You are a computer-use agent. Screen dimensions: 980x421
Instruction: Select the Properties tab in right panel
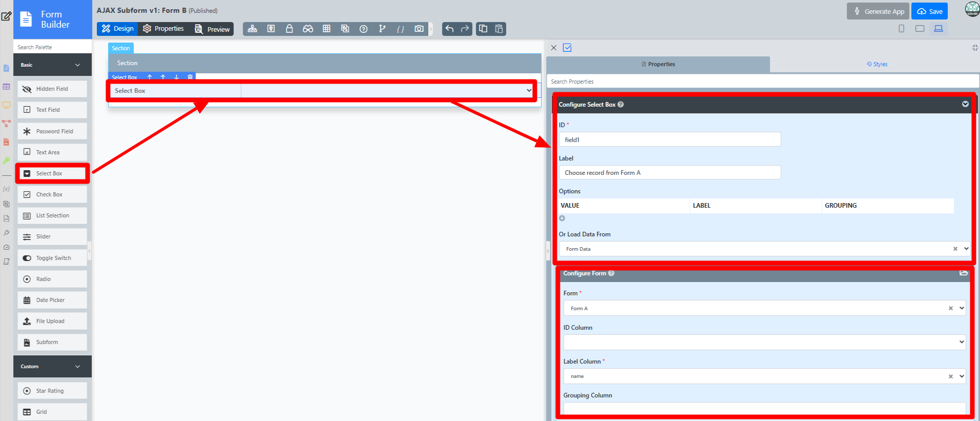click(658, 64)
